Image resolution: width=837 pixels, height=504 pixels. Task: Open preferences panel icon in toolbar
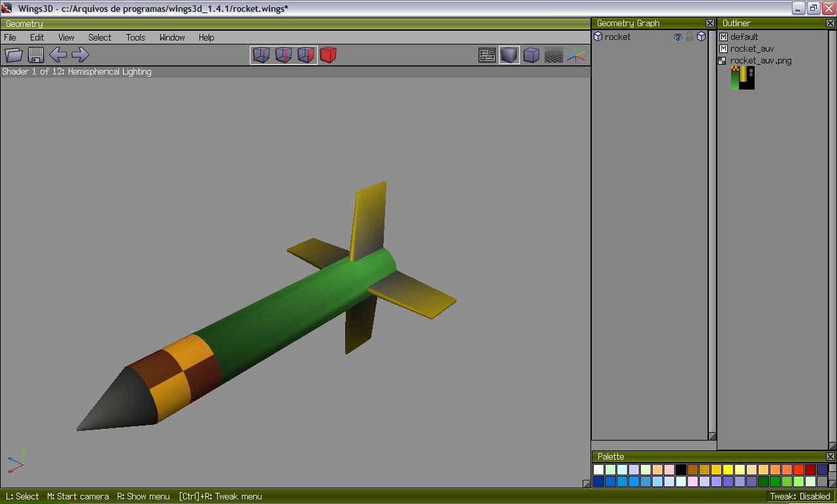coord(487,56)
